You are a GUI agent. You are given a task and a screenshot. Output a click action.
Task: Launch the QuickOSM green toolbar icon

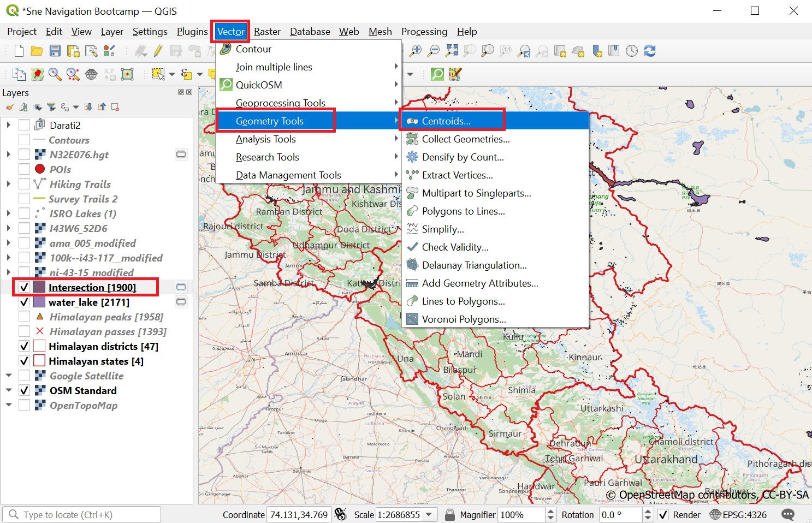(x=437, y=74)
